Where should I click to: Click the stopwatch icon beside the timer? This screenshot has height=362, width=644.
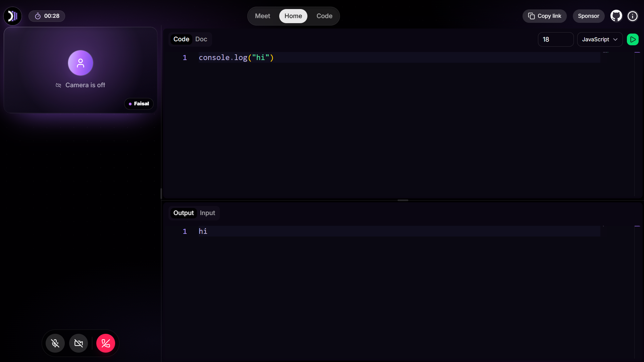38,16
